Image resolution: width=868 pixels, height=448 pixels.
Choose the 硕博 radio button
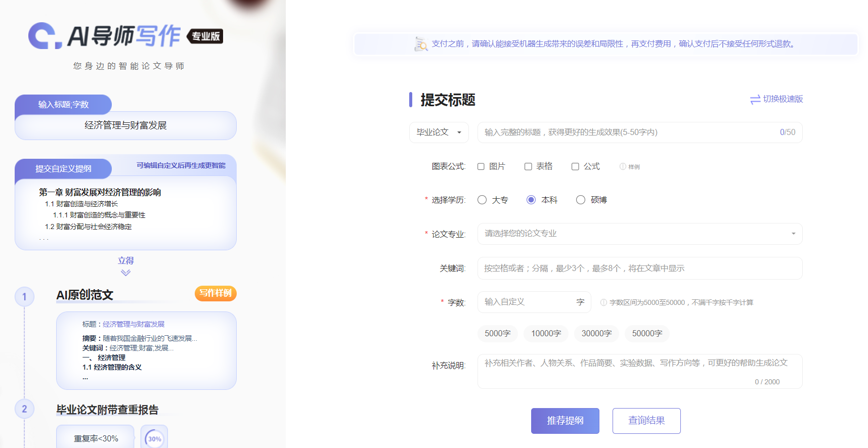(x=581, y=200)
